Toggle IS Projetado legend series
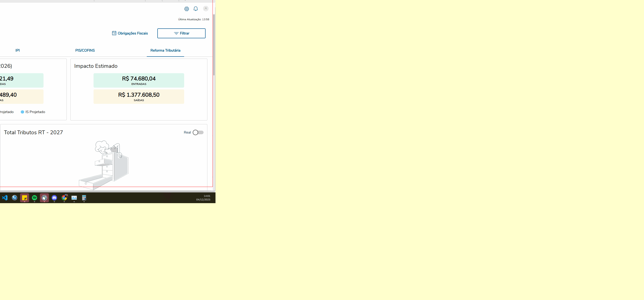Screen dimensions: 644x300 [33, 112]
